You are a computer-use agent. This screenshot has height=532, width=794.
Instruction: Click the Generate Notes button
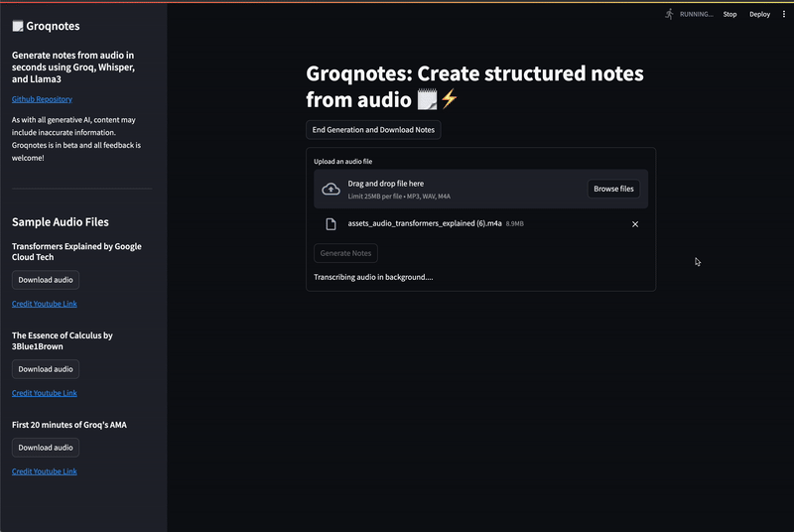pos(345,253)
